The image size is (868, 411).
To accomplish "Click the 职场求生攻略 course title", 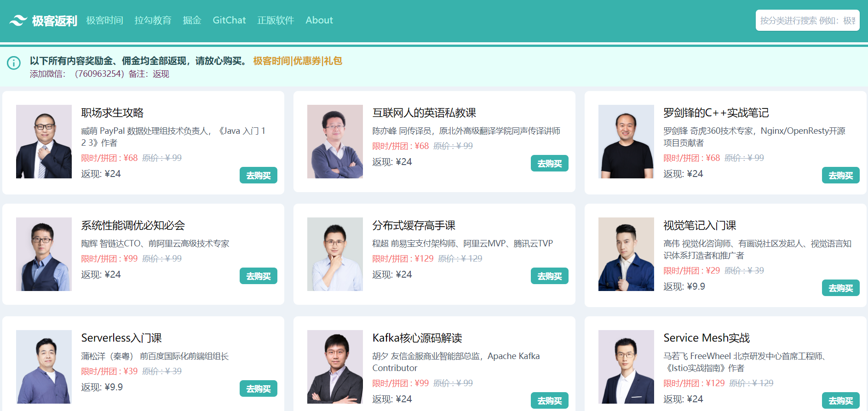I will pyautogui.click(x=112, y=113).
